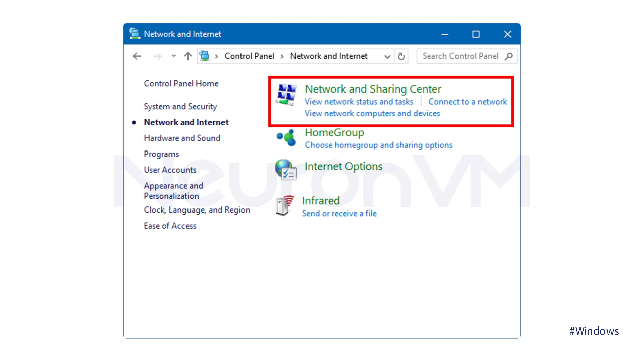
Task: Refresh the Control Panel view
Action: pyautogui.click(x=401, y=56)
